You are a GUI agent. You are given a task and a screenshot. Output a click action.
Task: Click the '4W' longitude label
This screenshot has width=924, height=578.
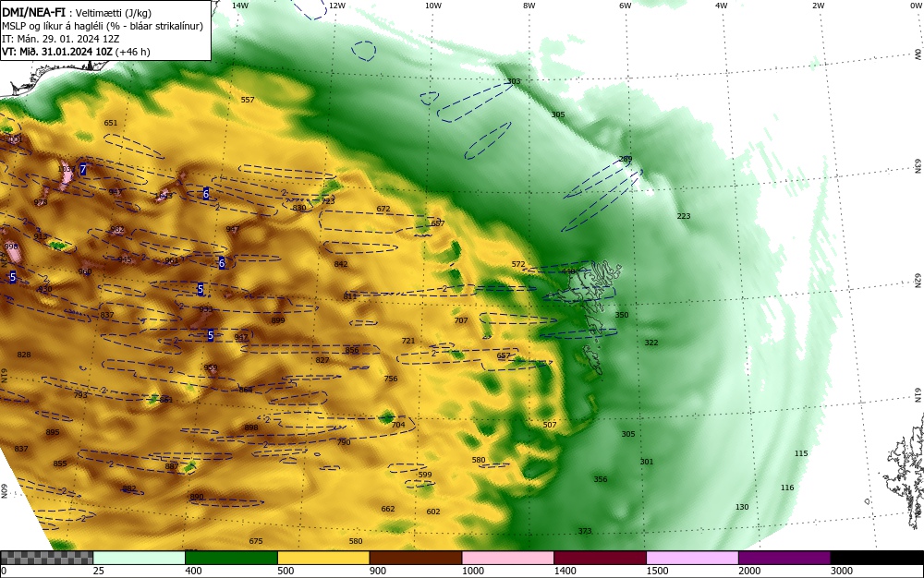(x=722, y=6)
